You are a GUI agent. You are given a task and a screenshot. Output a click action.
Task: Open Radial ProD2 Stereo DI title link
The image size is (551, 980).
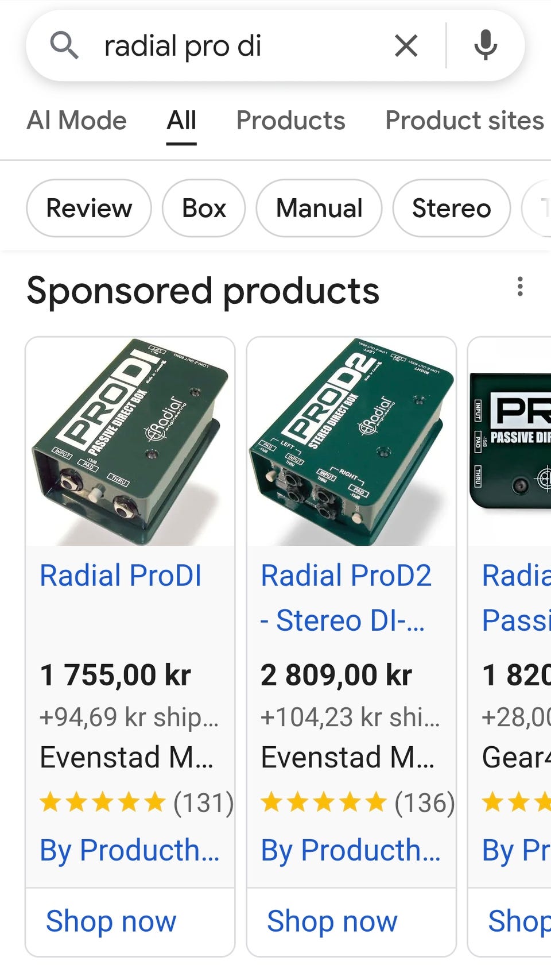346,597
